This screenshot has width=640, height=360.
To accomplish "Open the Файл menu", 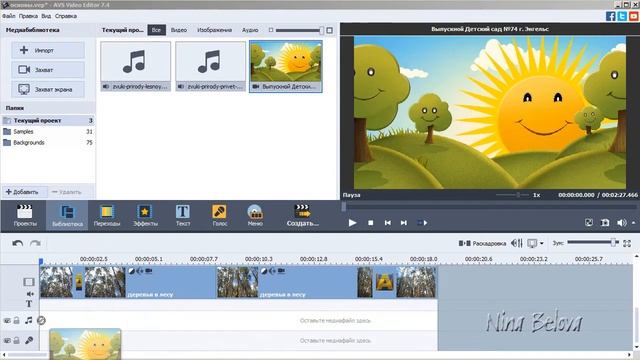I will coord(9,16).
